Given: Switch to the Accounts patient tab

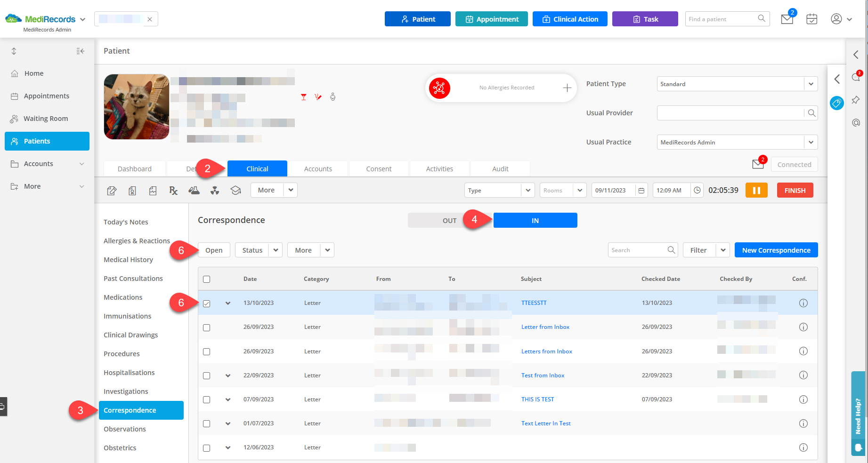Looking at the screenshot, I should click(x=318, y=169).
